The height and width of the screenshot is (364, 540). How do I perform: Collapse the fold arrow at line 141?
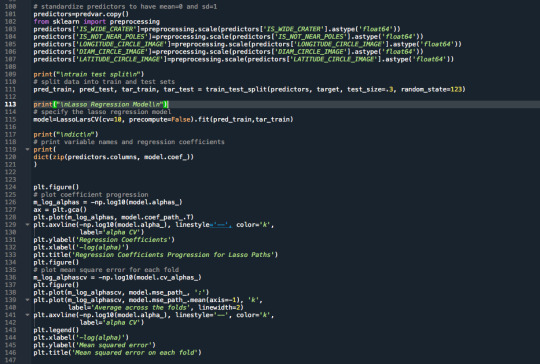point(27,315)
